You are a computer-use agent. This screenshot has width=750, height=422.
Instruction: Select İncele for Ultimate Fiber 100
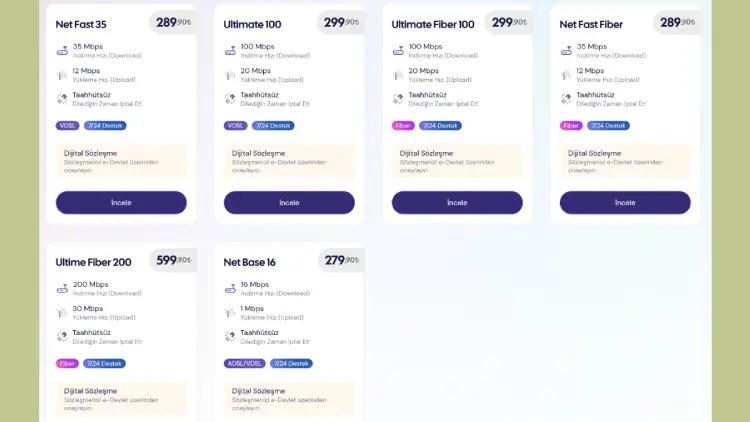[457, 202]
